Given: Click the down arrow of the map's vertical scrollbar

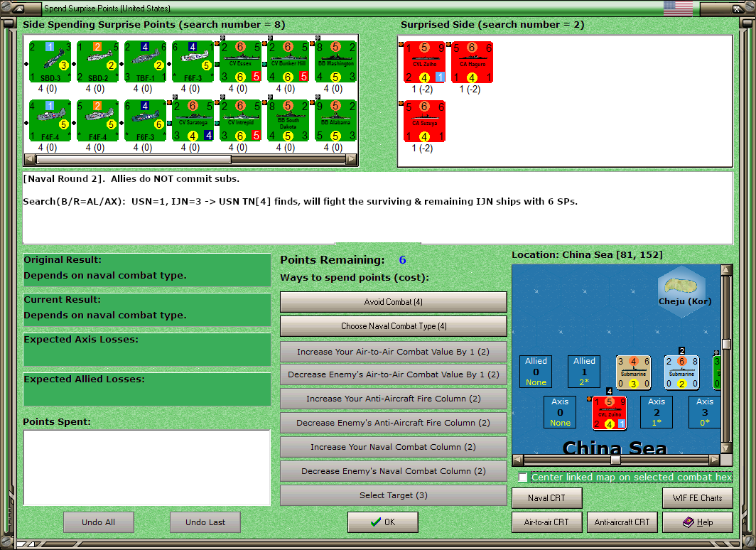Looking at the screenshot, I should 727,448.
